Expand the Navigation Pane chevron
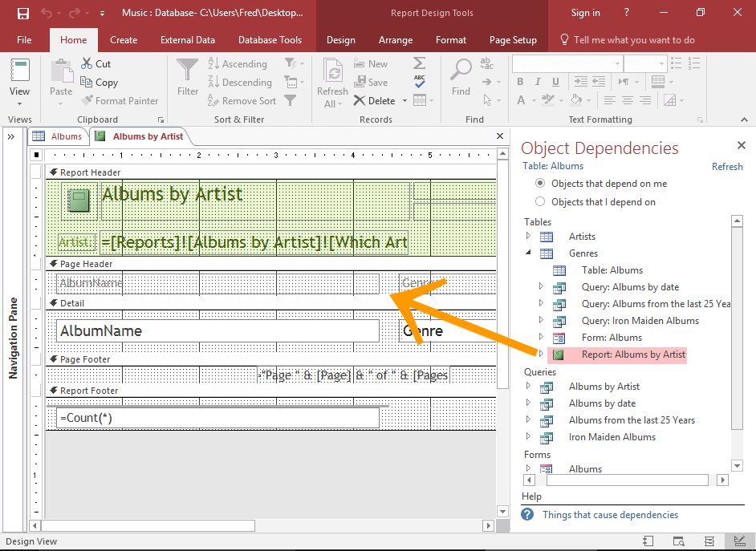 point(11,137)
